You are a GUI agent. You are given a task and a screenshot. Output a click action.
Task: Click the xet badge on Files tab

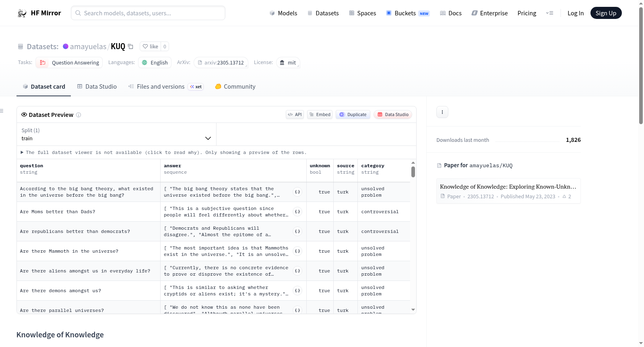click(196, 87)
